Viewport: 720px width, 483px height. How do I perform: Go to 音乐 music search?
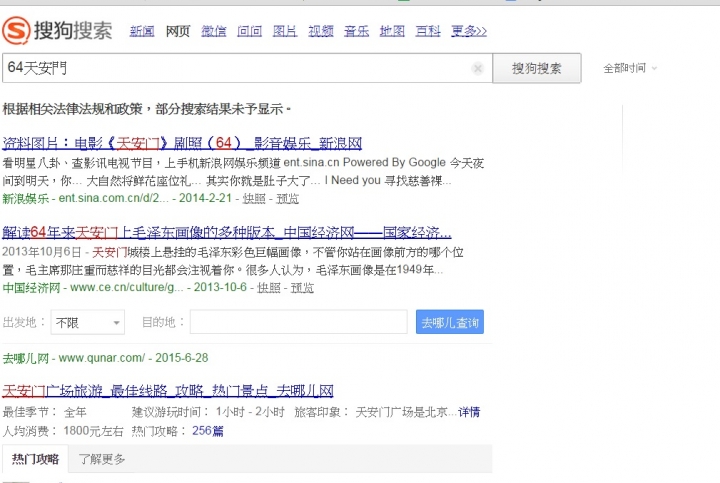point(356,31)
